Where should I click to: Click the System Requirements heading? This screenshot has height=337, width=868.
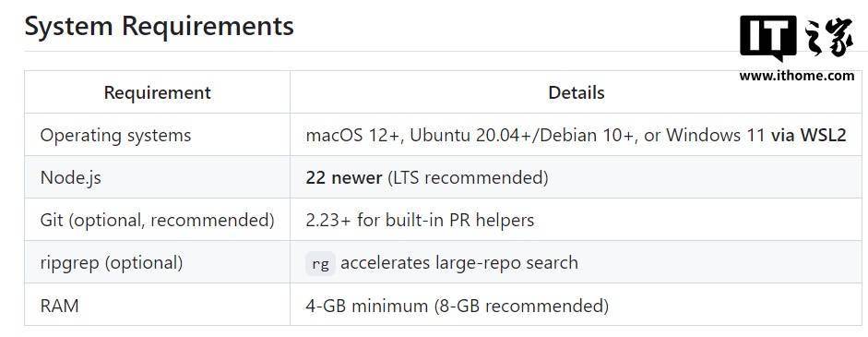160,26
